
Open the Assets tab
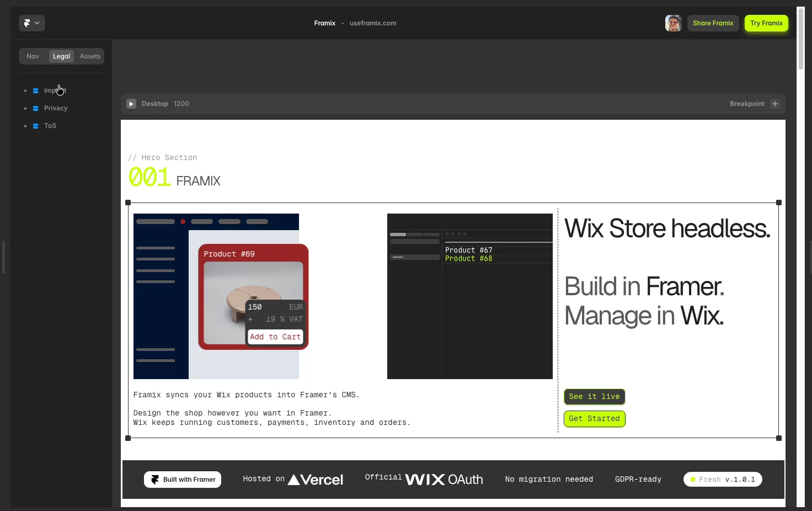coord(90,56)
